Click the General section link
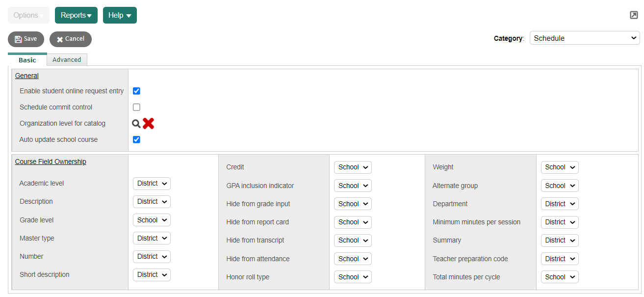 point(26,76)
